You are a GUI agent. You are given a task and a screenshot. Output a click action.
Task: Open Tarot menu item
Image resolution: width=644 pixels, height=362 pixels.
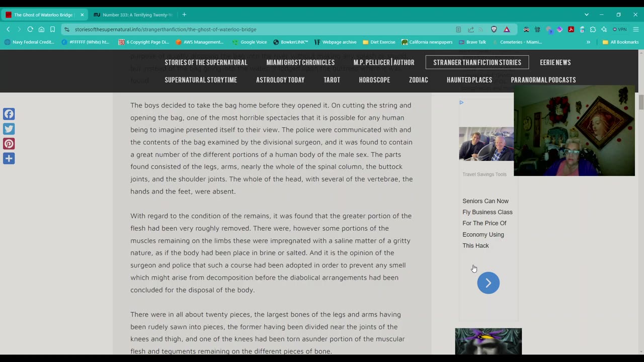click(332, 80)
